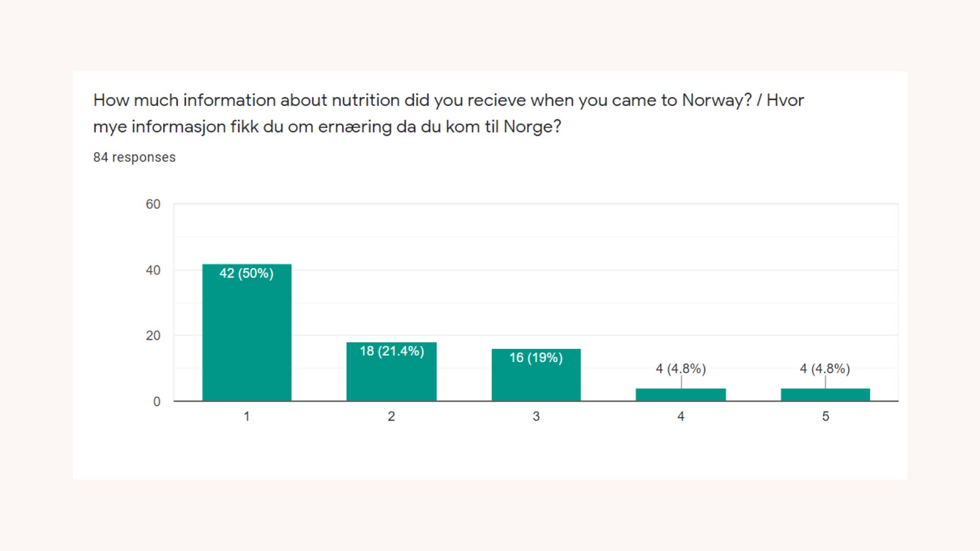
Task: Click the y-axis label 60
Action: click(x=153, y=205)
